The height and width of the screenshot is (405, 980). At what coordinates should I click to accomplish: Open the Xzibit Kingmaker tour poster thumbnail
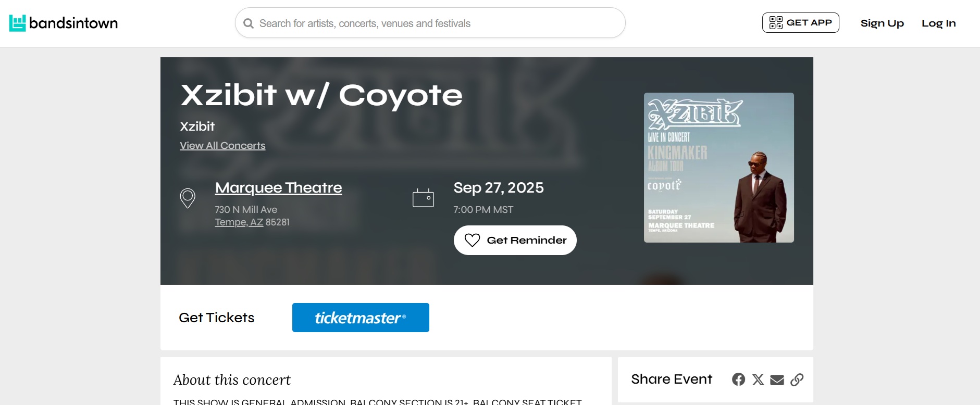718,168
